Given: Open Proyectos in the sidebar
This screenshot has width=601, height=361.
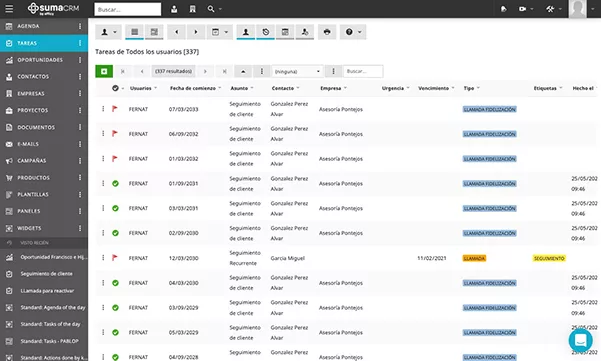Looking at the screenshot, I should point(33,110).
